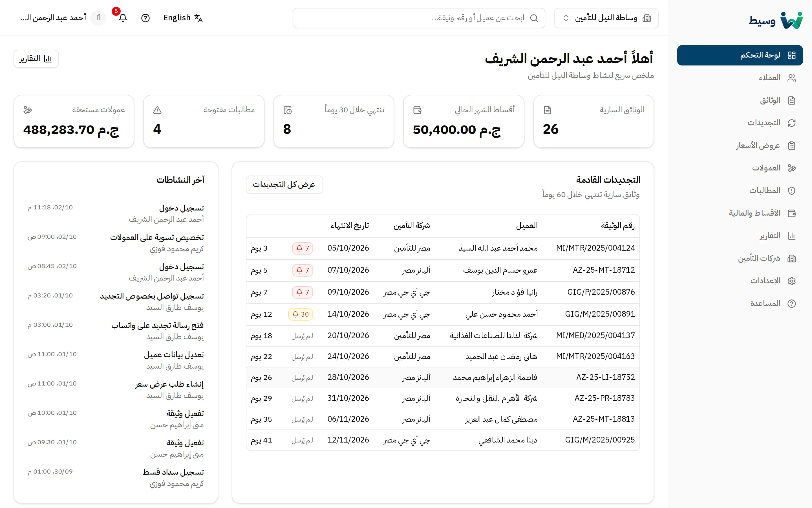The height and width of the screenshot is (508, 812).
Task: Click عرض كل التجديدات button
Action: [x=284, y=185]
